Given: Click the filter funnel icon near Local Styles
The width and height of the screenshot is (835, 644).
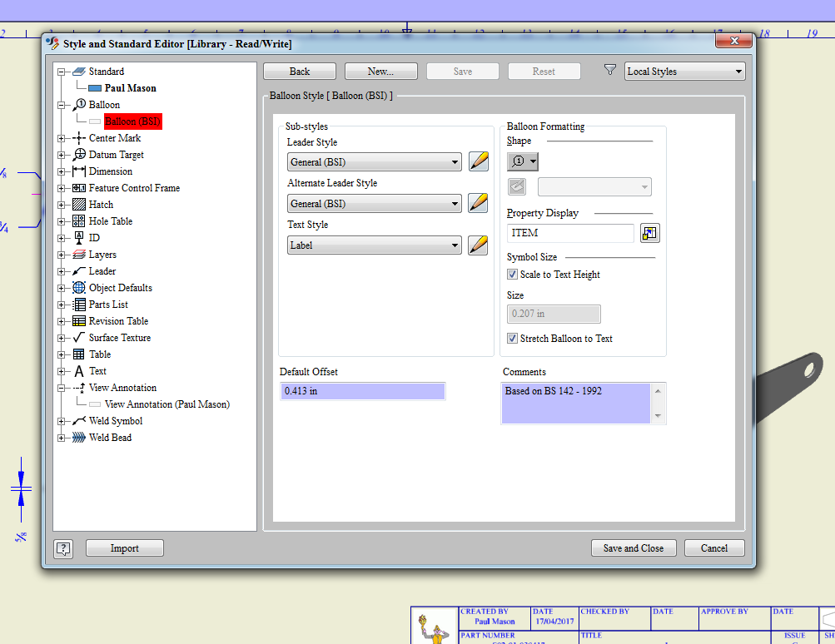Looking at the screenshot, I should pos(610,71).
